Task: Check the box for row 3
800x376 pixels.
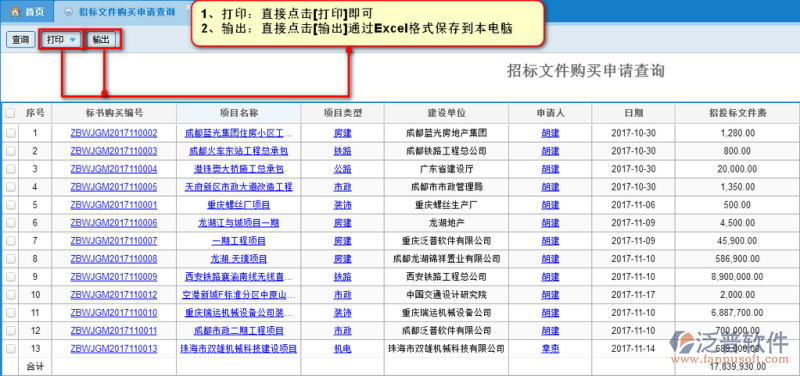Action: pyautogui.click(x=10, y=169)
